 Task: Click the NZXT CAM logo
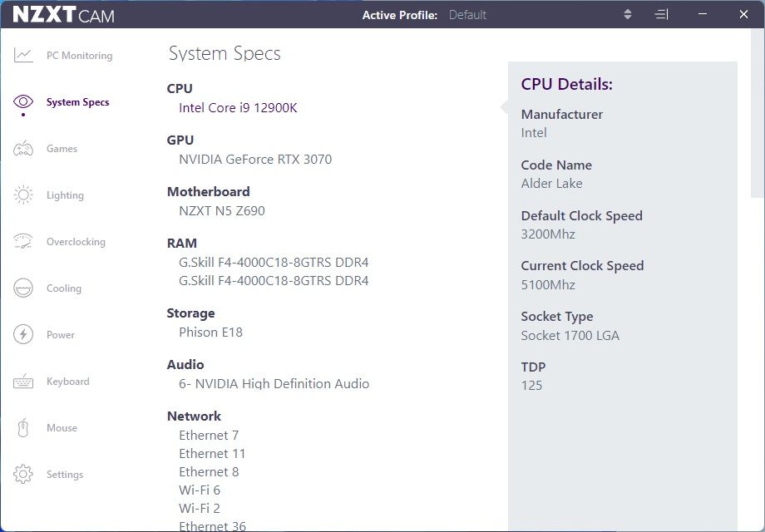pyautogui.click(x=63, y=15)
